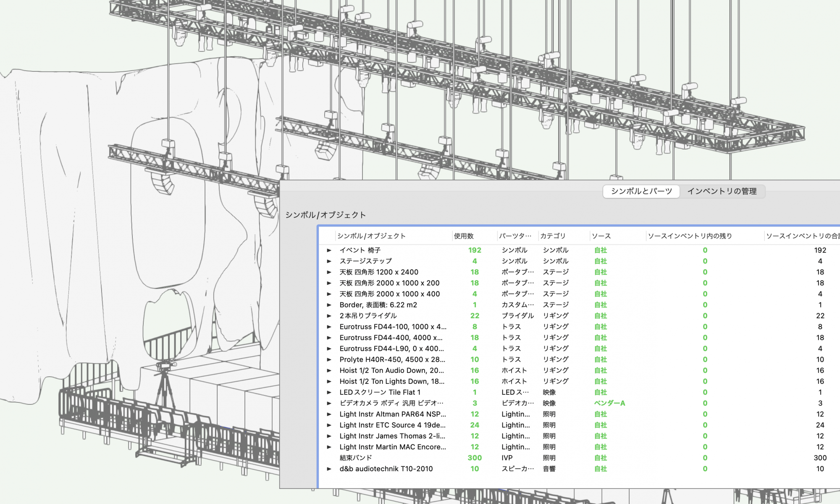
Task: Select the 結束バンド row
Action: coord(356,458)
